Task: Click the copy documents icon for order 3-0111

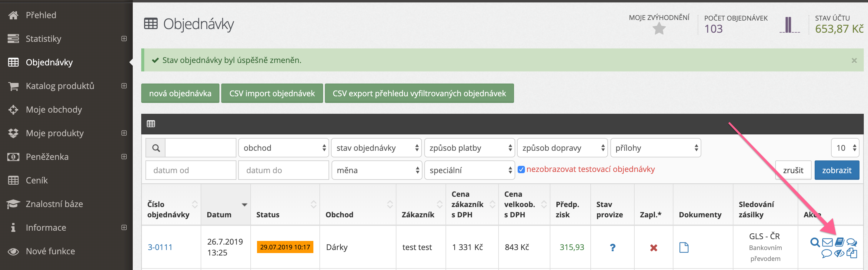Action: coord(852,253)
